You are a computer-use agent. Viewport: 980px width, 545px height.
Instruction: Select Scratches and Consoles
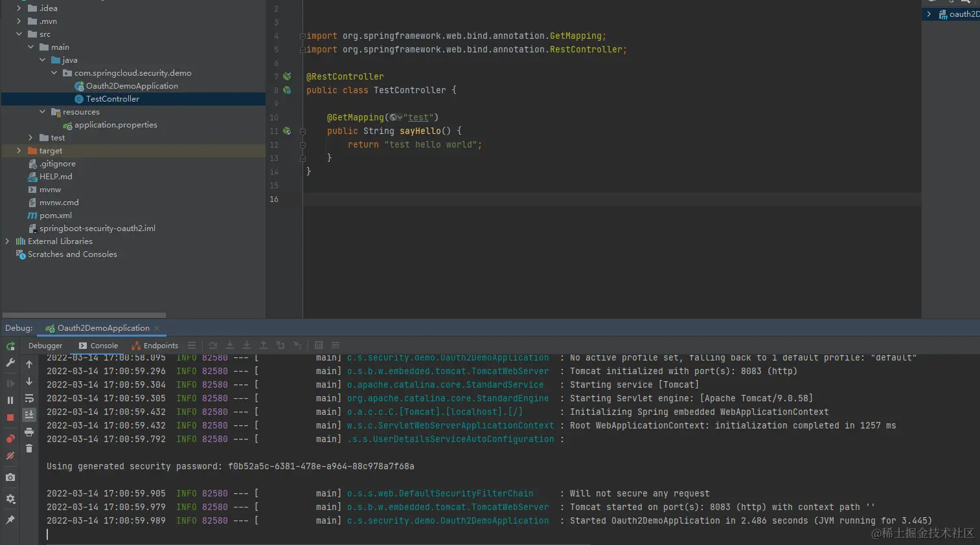click(x=72, y=254)
